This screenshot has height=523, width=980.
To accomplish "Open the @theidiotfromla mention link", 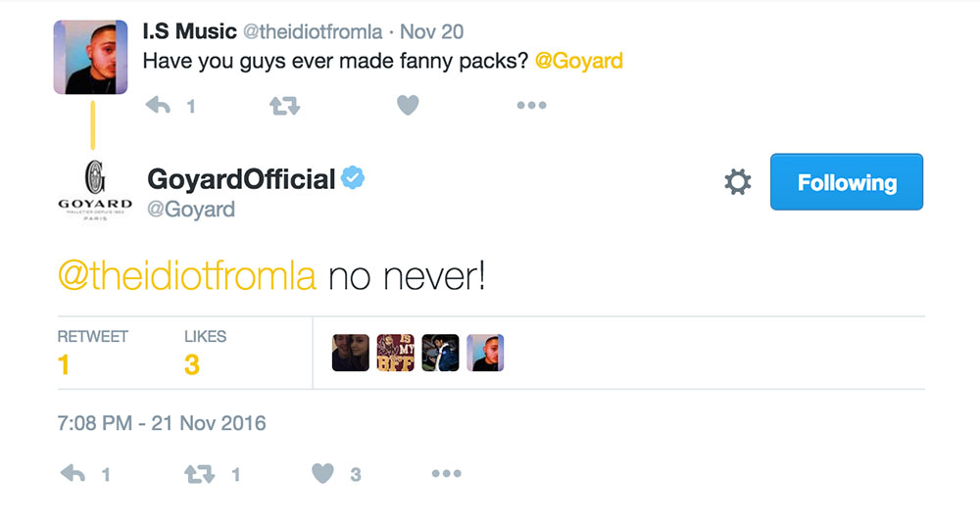I will 187,276.
